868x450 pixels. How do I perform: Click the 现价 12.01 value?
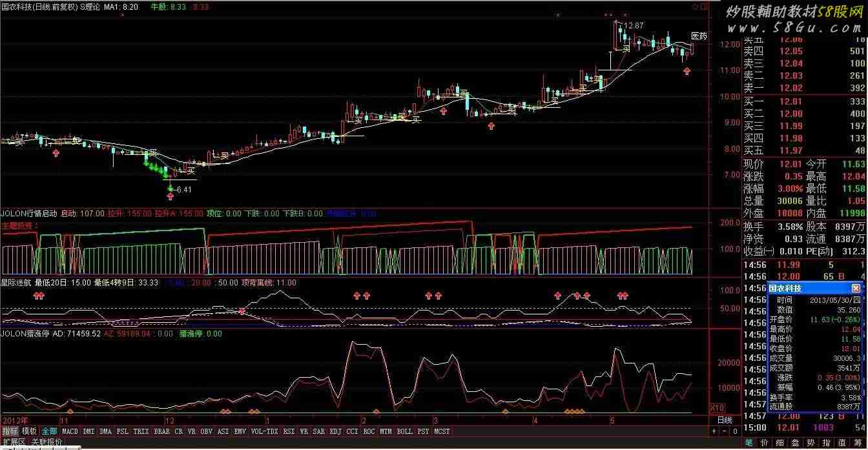(791, 164)
